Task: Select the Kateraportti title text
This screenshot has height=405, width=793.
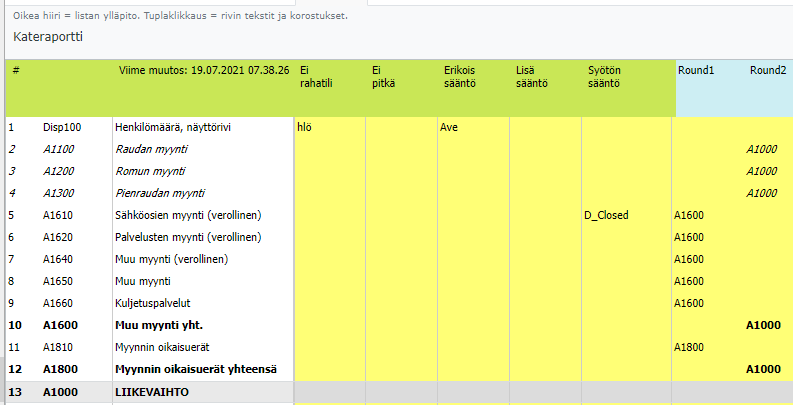Action: pyautogui.click(x=48, y=37)
